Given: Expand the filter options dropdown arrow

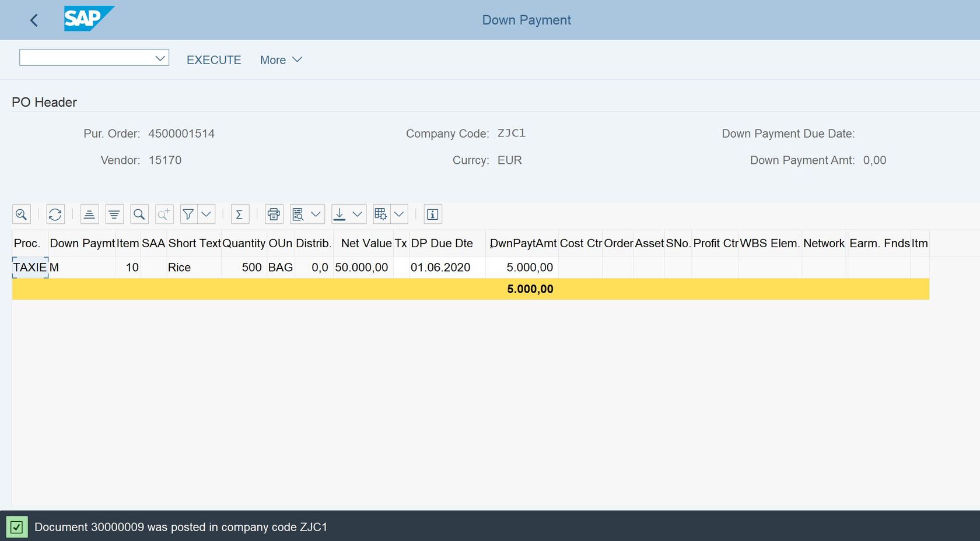Looking at the screenshot, I should click(206, 215).
